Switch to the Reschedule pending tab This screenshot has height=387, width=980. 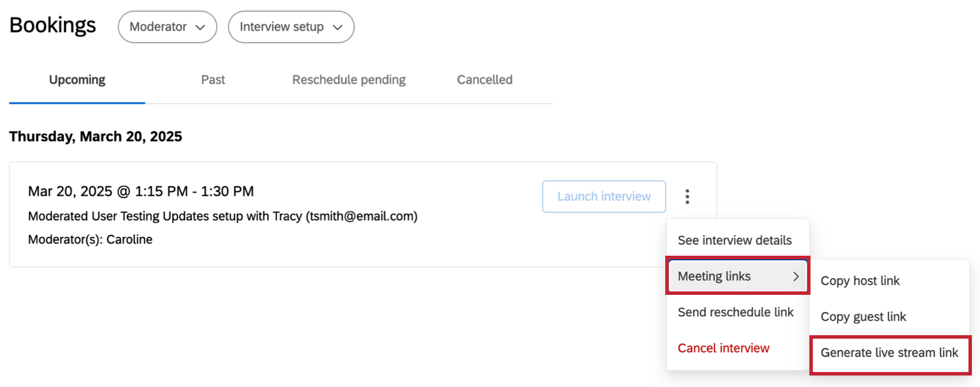tap(348, 79)
